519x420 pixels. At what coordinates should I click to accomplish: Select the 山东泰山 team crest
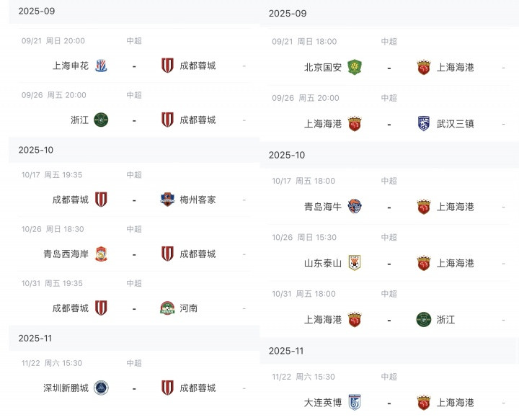point(354,263)
